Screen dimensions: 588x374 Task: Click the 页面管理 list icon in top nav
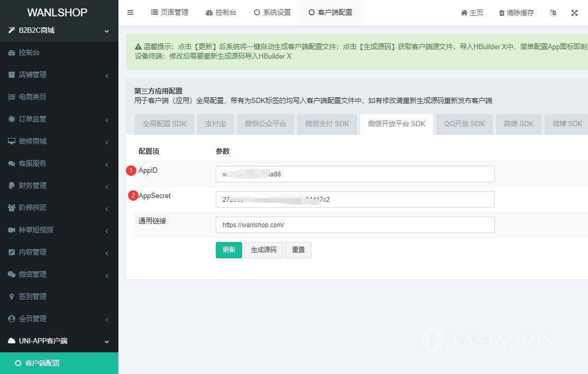[154, 12]
